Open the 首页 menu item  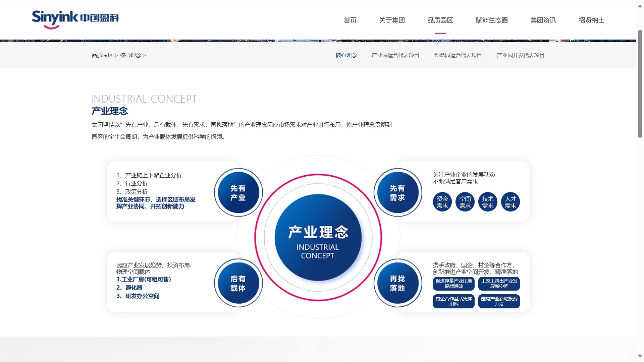[x=350, y=20]
